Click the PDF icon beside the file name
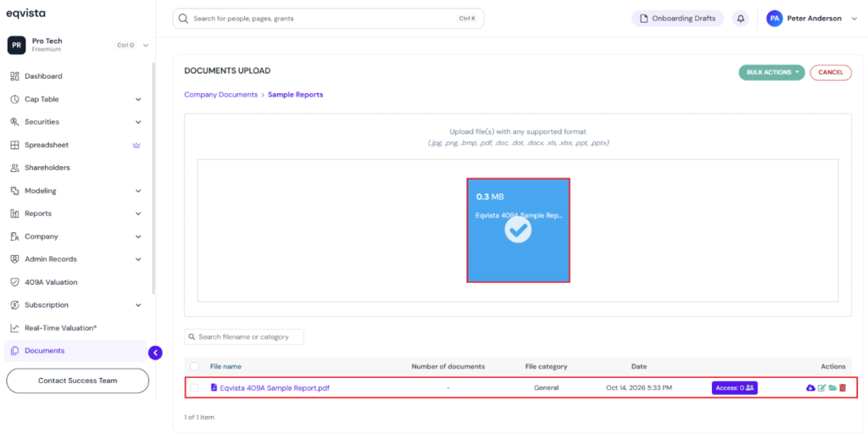Screen dimensions: 868x439 (214, 387)
